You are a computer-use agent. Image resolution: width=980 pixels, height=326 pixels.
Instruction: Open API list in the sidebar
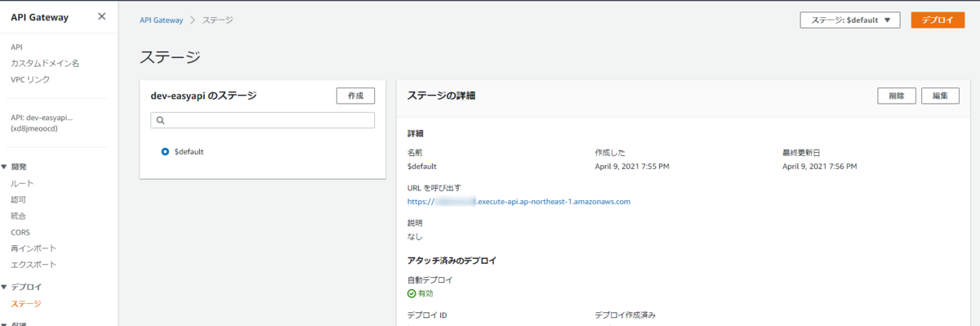coord(16,47)
